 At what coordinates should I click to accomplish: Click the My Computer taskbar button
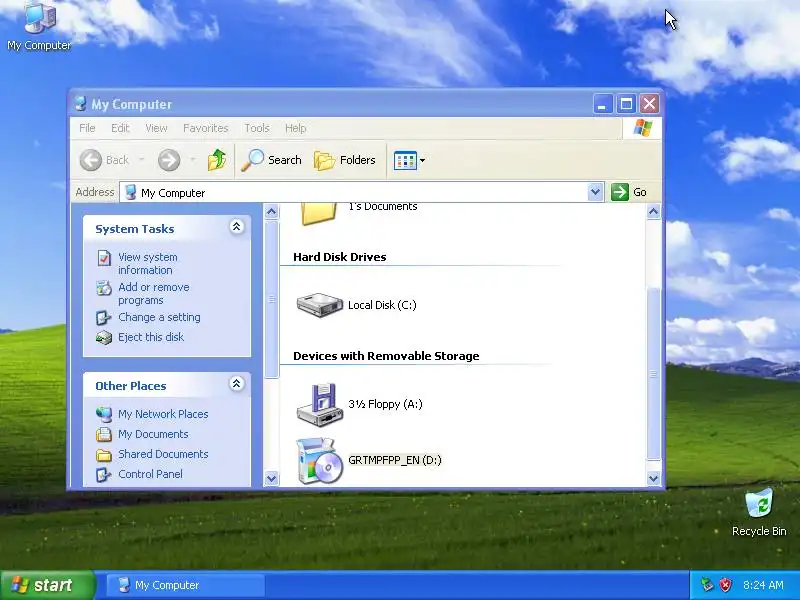point(186,585)
